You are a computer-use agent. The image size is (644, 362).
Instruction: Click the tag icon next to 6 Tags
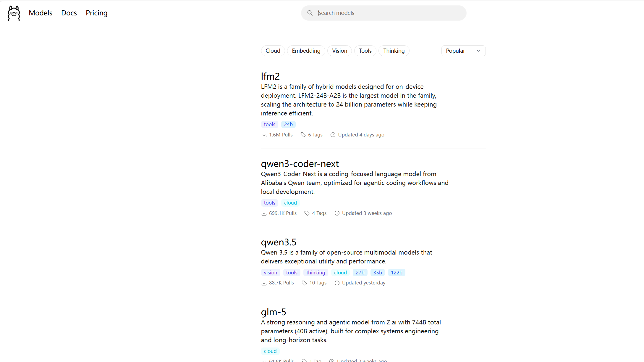(x=303, y=135)
